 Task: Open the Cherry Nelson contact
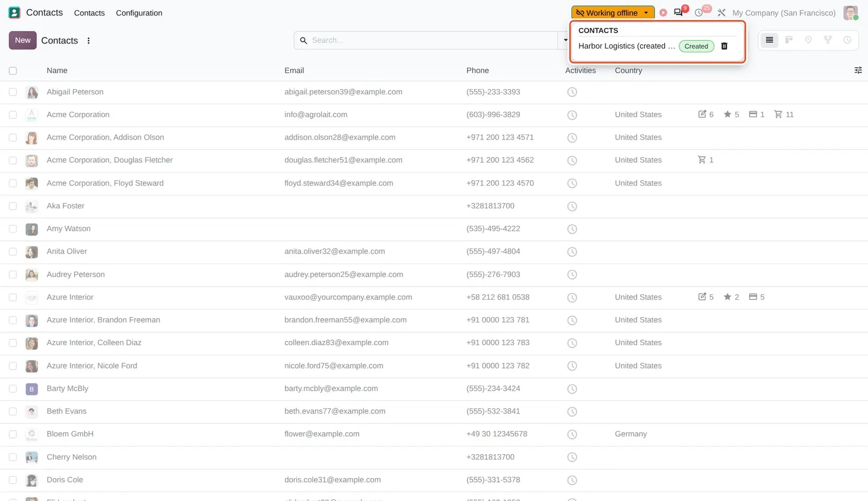(x=72, y=457)
